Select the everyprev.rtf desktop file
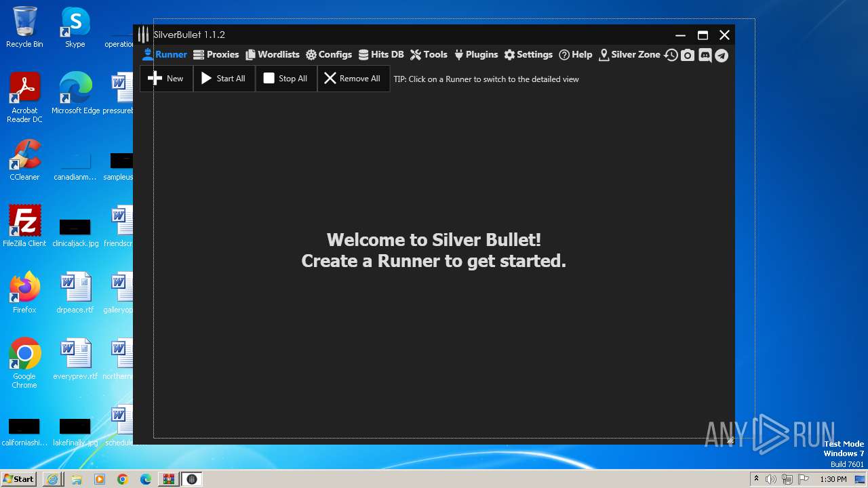This screenshot has width=868, height=488. [x=75, y=359]
